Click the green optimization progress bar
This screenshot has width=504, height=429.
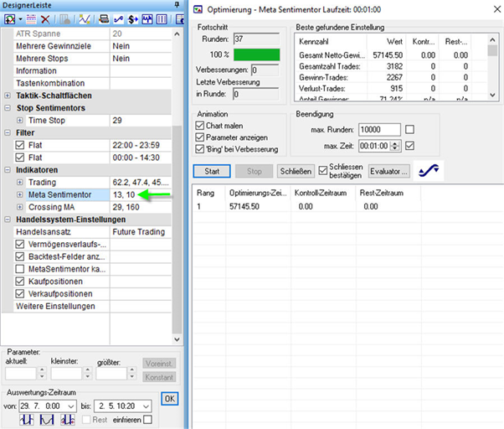pos(256,54)
